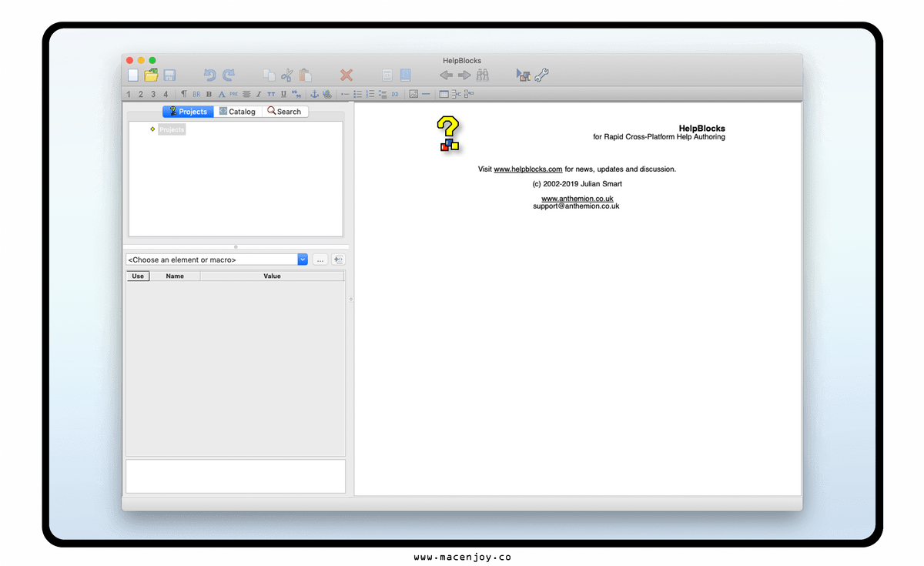This screenshot has height=566, width=924.
Task: Go back with left arrow
Action: (x=446, y=75)
